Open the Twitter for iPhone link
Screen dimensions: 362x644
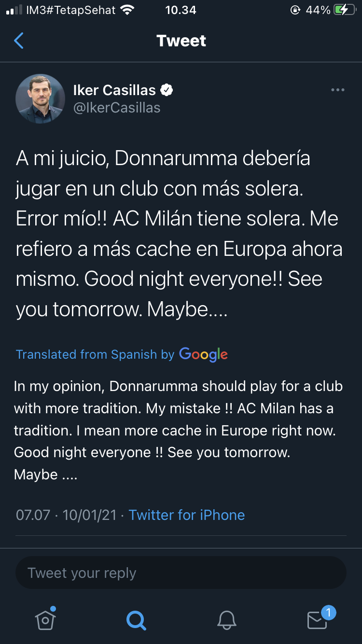tap(187, 515)
